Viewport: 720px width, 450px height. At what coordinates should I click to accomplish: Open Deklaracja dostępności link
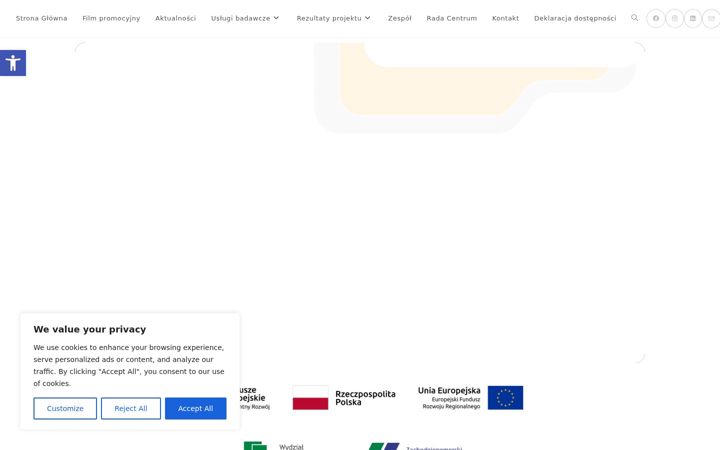tap(575, 18)
